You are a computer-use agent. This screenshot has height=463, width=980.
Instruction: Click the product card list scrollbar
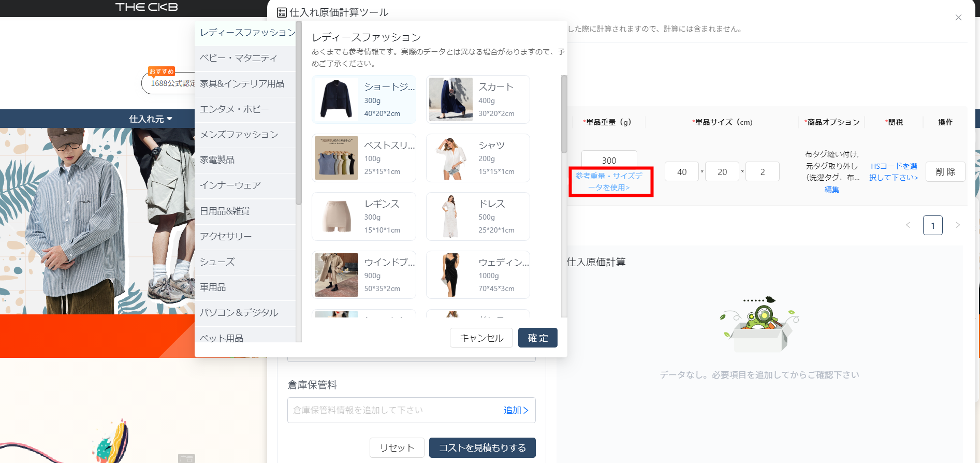[x=564, y=114]
